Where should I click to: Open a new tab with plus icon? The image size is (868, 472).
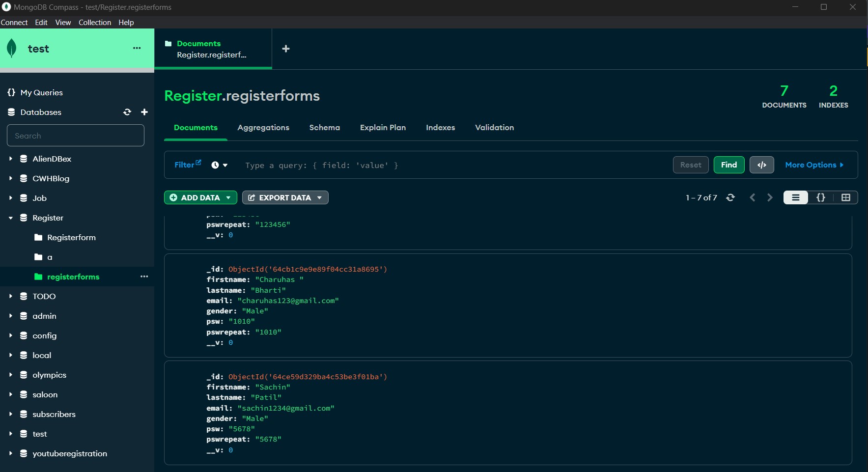click(286, 49)
